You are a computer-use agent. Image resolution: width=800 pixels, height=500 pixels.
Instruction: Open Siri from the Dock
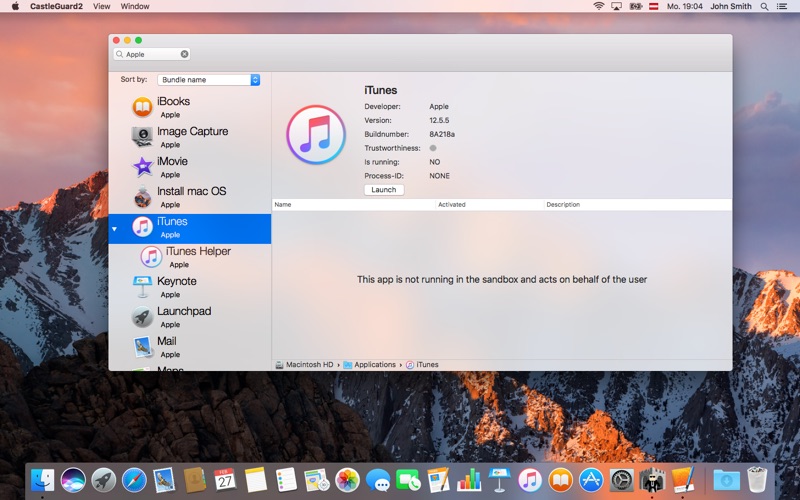[73, 480]
